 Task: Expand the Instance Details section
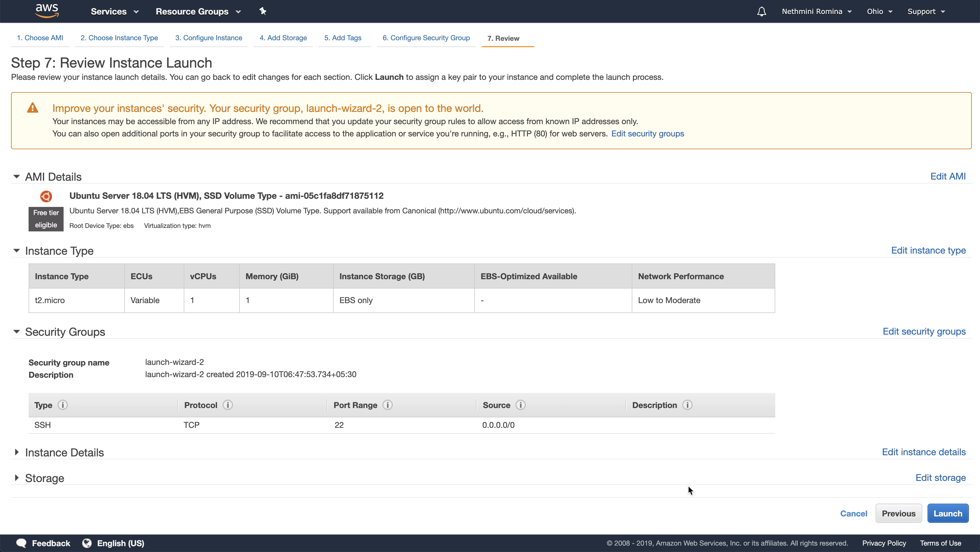(16, 452)
